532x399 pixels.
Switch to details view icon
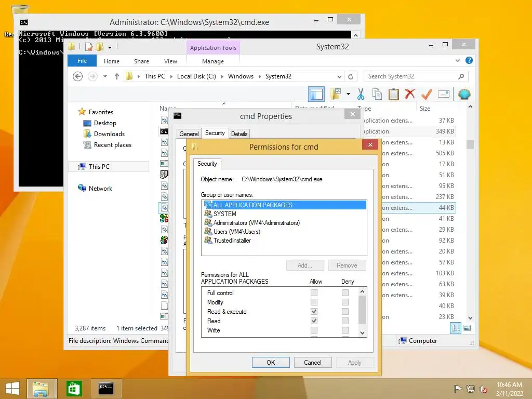click(455, 328)
